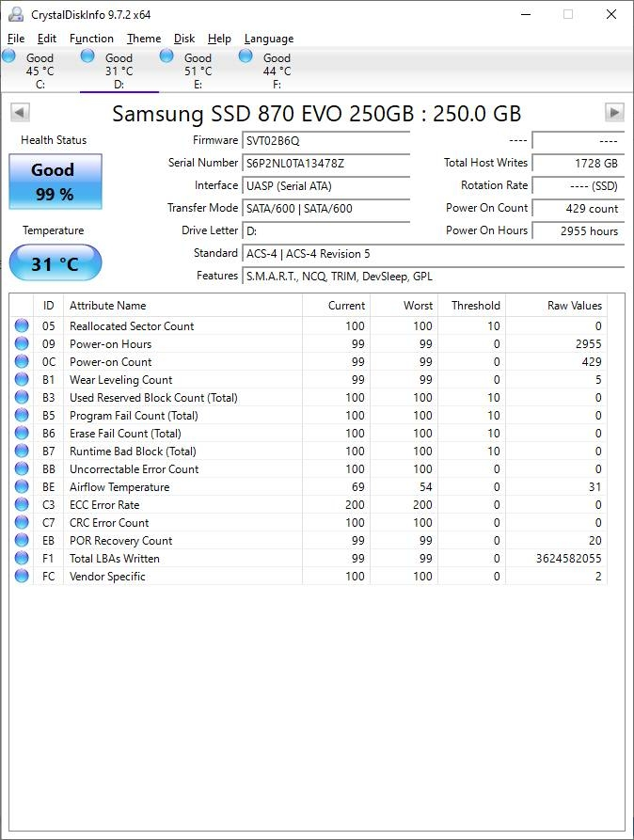Switch to the C: 45 °C disk tab
This screenshot has width=634, height=840.
40,71
